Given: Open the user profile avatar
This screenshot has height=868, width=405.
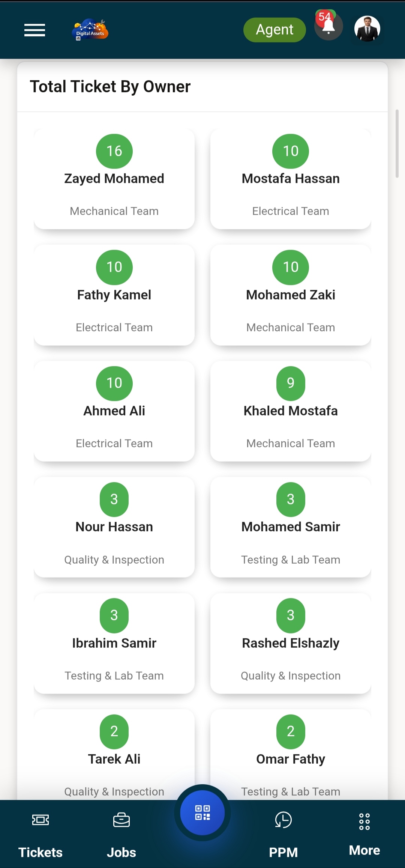Looking at the screenshot, I should pyautogui.click(x=367, y=29).
